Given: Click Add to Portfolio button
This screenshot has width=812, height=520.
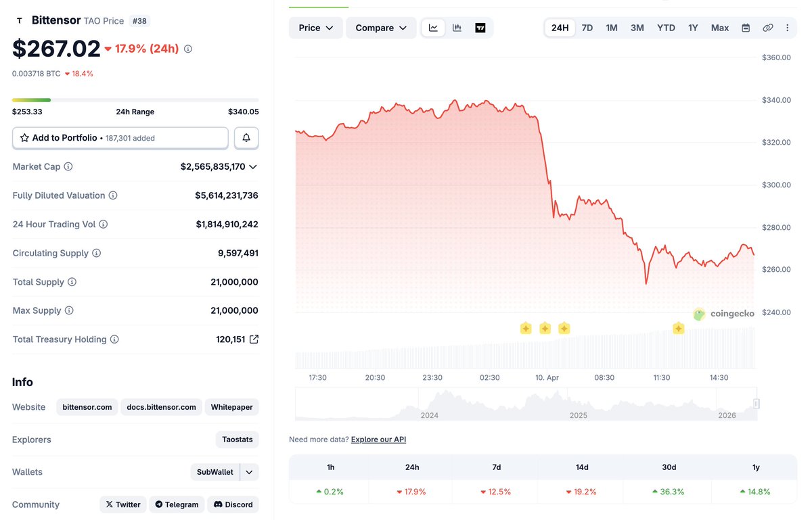Looking at the screenshot, I should click(120, 138).
